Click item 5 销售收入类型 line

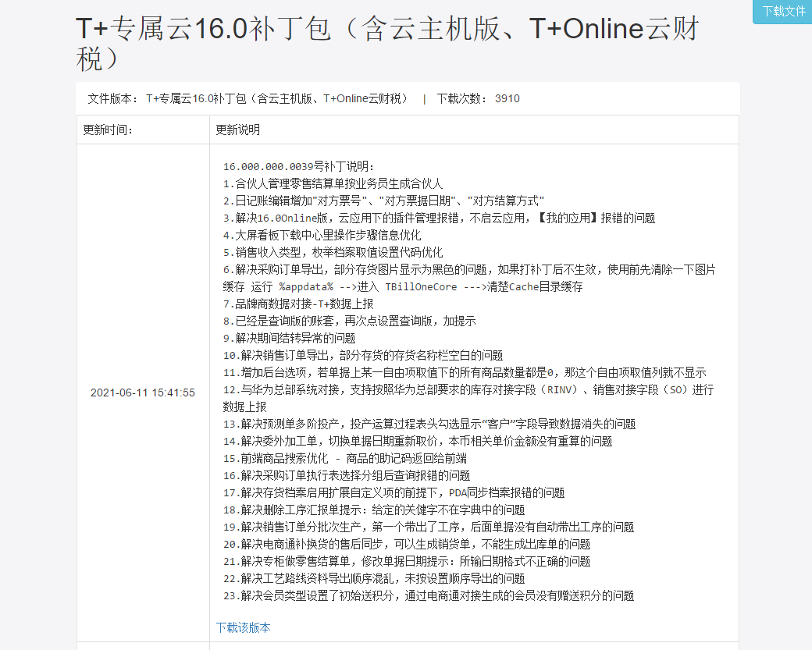(333, 252)
